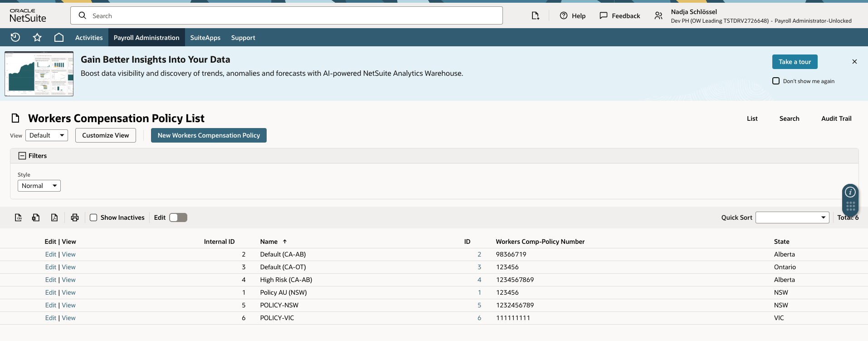This screenshot has width=868, height=341.
Task: Click the Search link near Audit Trail
Action: 790,119
